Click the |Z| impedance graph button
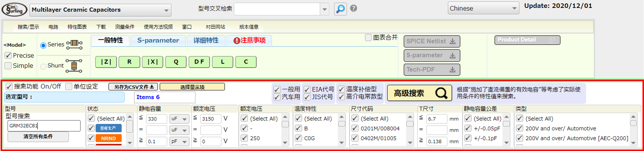Screen dimensions: 644x151 (106, 62)
